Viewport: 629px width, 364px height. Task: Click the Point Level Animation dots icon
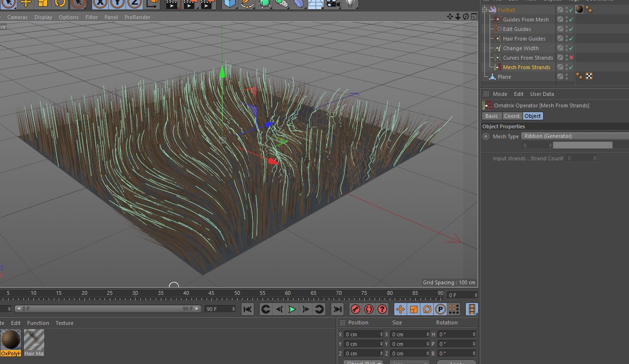453,309
